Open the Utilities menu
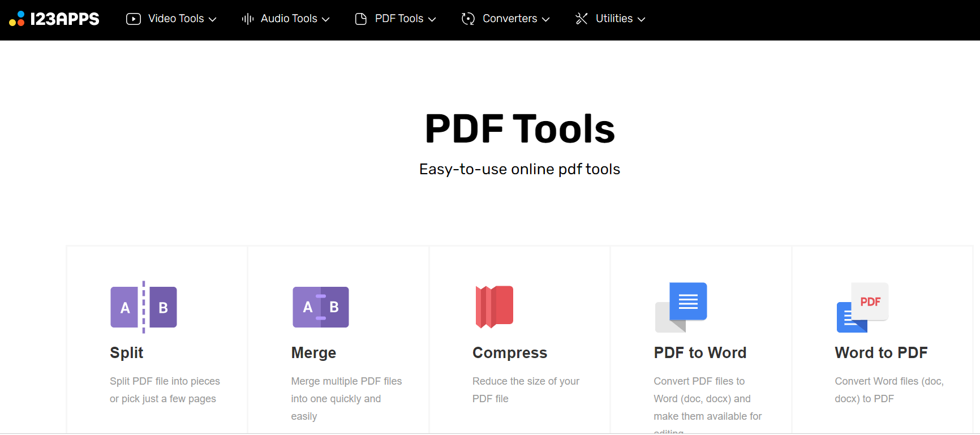 click(611, 19)
